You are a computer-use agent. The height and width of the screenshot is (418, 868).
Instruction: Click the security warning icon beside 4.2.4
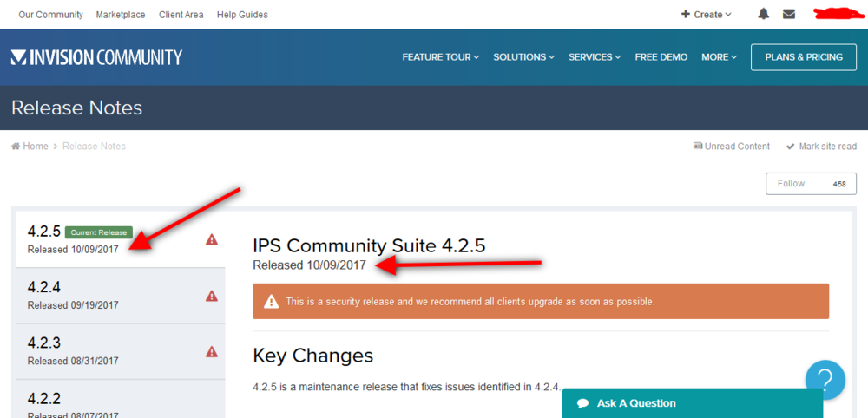[x=212, y=296]
